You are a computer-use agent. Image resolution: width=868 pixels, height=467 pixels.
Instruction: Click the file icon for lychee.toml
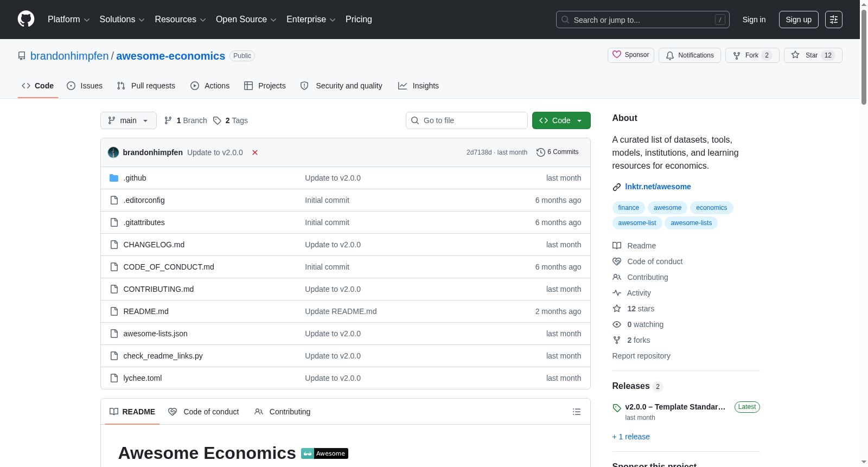pos(114,378)
